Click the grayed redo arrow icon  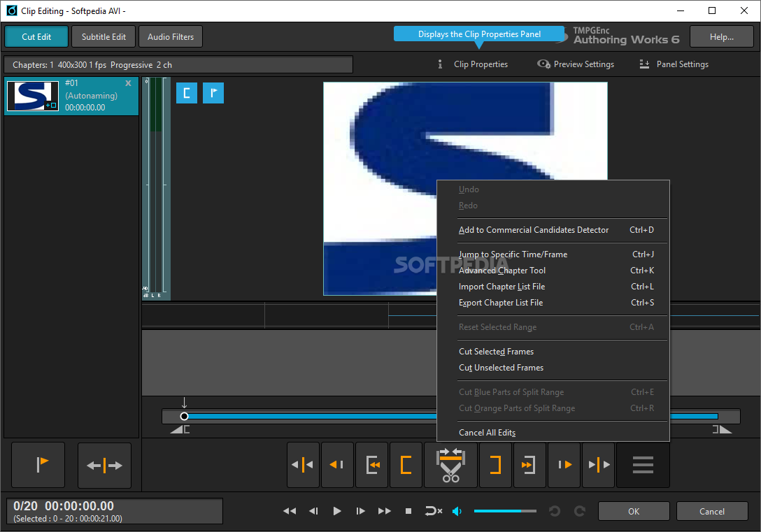click(x=579, y=511)
